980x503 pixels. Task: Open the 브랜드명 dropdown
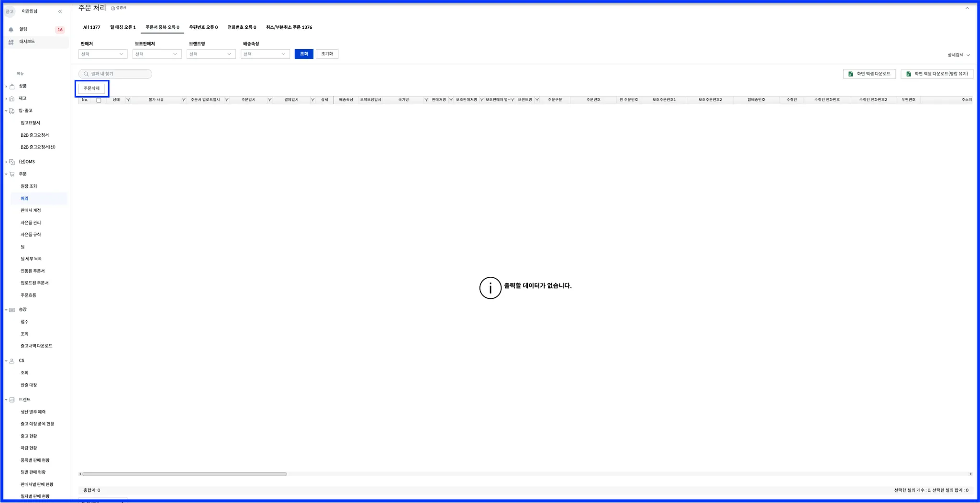pyautogui.click(x=211, y=54)
